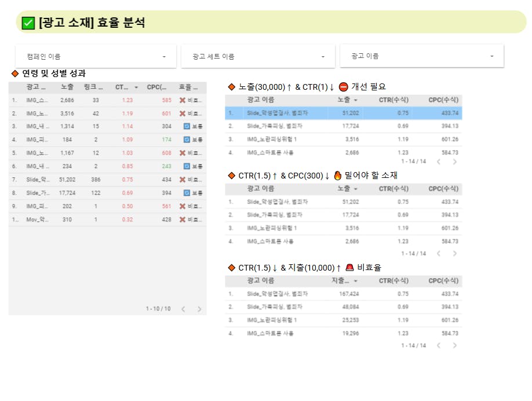Viewport: 532px width, 401px height.
Task: Click the blue 보통 icon in the row with 234 impressions
Action: click(187, 166)
